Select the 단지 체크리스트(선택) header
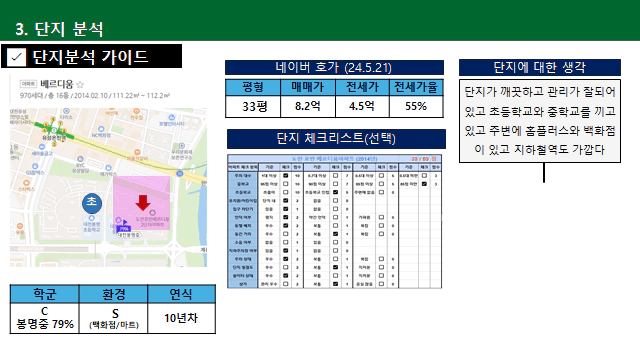The width and height of the screenshot is (640, 360). [x=336, y=139]
